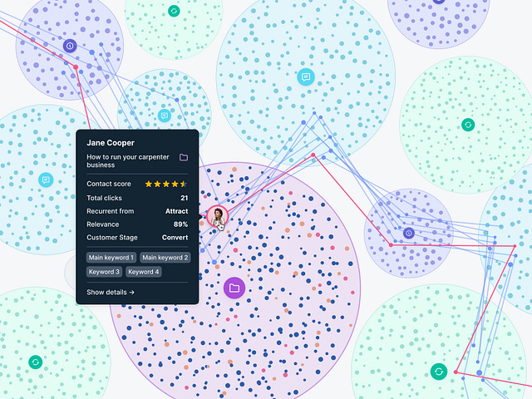
Task: Click the Customer Stage value Convert
Action: 175,238
